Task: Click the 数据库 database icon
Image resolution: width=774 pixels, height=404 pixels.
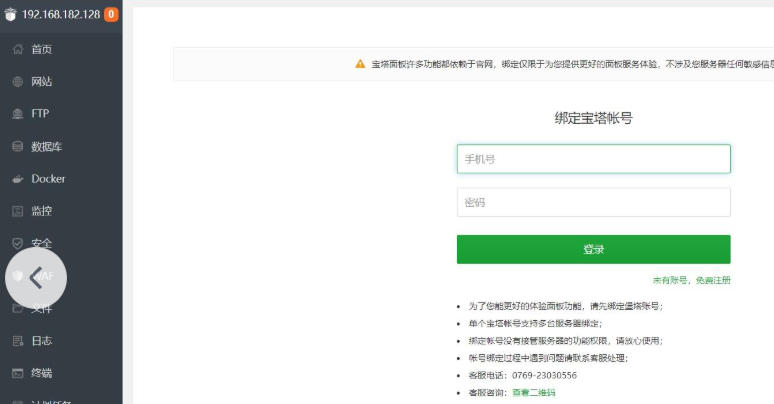Action: point(18,146)
